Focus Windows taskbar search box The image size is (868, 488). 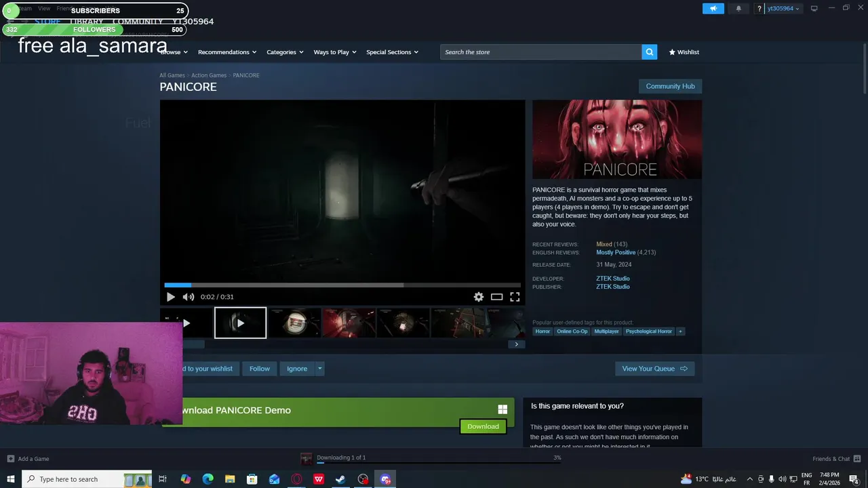click(87, 479)
